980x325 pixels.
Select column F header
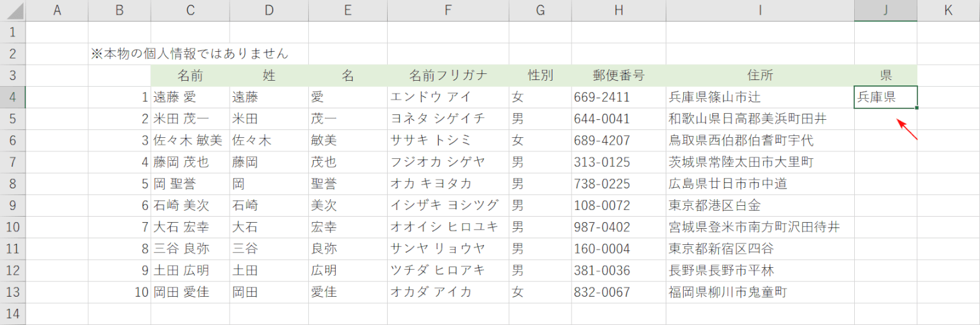point(448,10)
